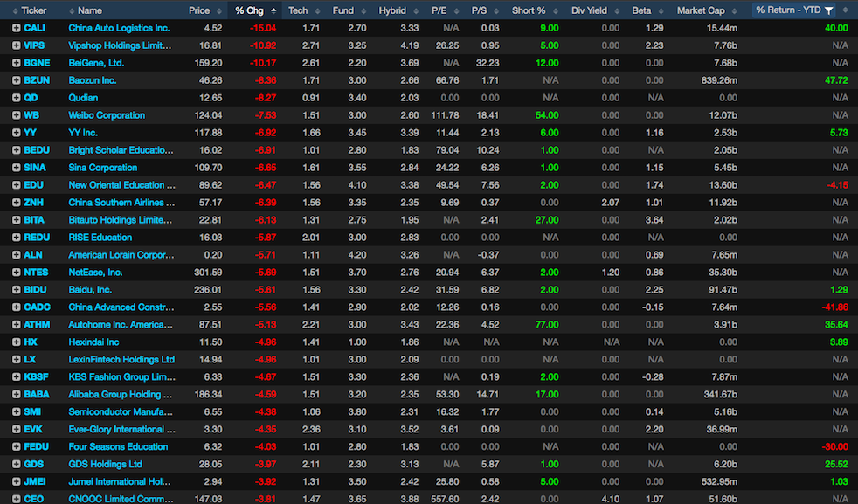
Task: Click the plus icon beside NTES
Action: click(17, 273)
